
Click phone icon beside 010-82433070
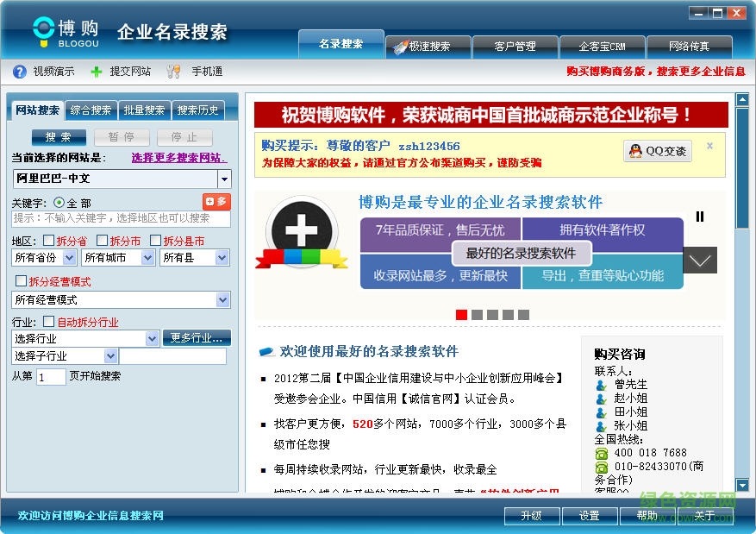(x=602, y=467)
